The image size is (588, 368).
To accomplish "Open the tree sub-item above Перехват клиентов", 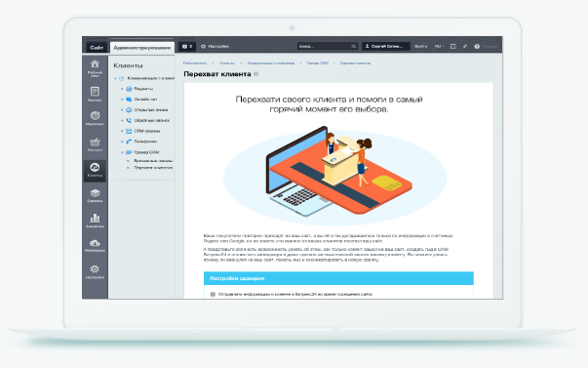I will click(153, 161).
